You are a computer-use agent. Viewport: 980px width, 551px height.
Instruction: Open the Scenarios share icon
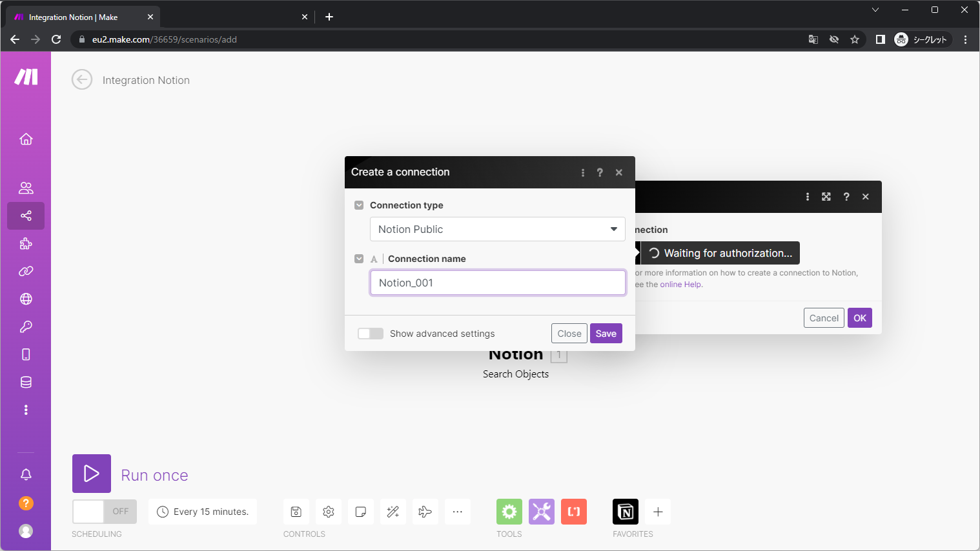point(26,215)
